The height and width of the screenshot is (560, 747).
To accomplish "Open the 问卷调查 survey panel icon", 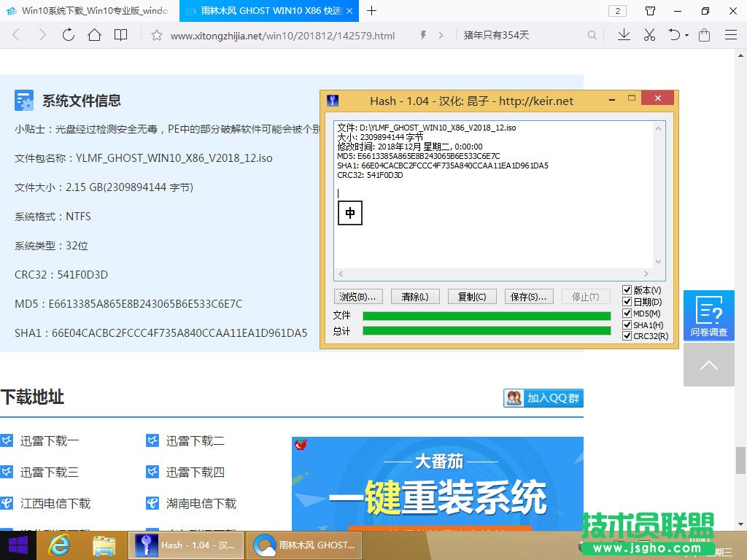I will tap(708, 315).
